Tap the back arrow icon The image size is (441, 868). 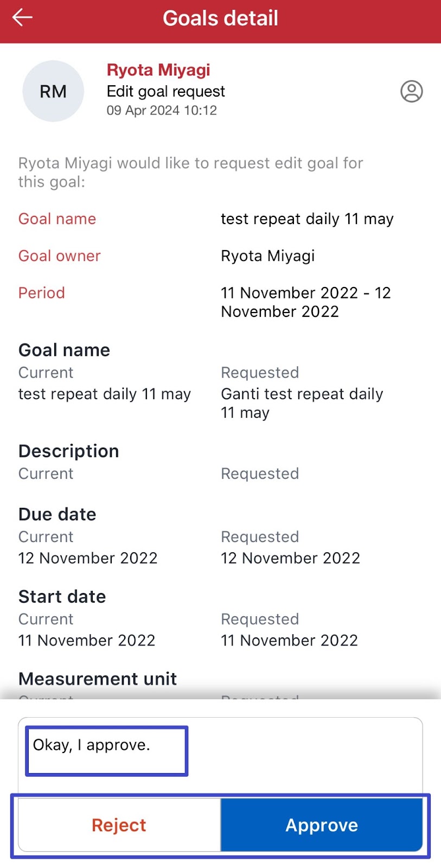23,18
